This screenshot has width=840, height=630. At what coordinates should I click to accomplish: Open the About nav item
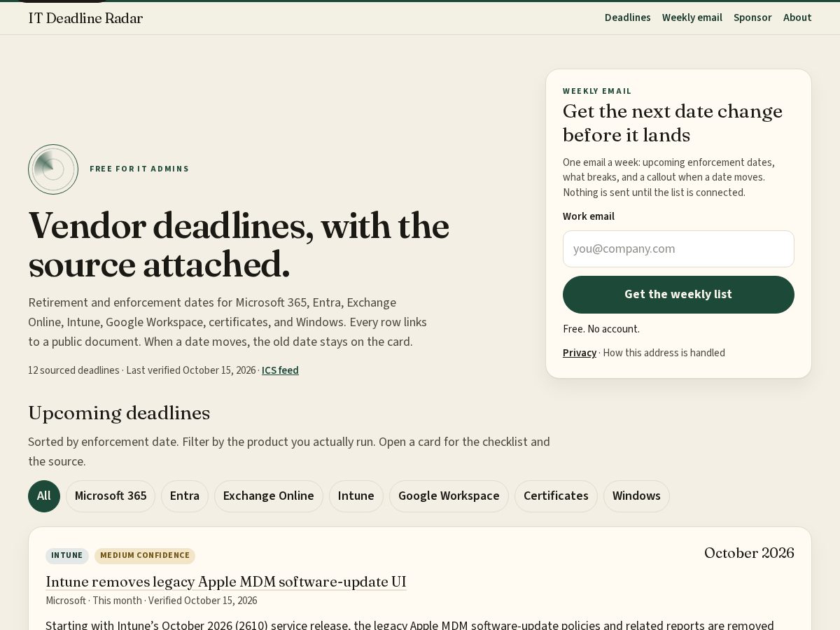click(797, 17)
